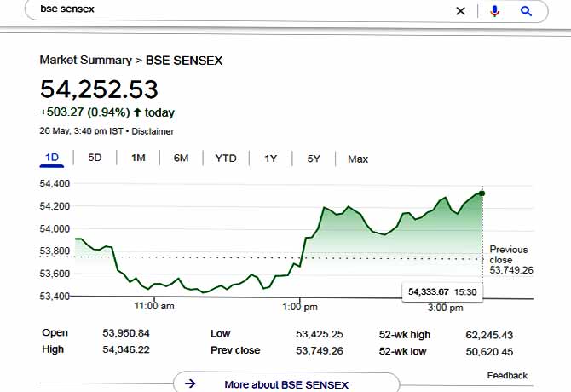The width and height of the screenshot is (571, 392).
Task: Click the green end-of-day chart marker dot
Action: [482, 193]
